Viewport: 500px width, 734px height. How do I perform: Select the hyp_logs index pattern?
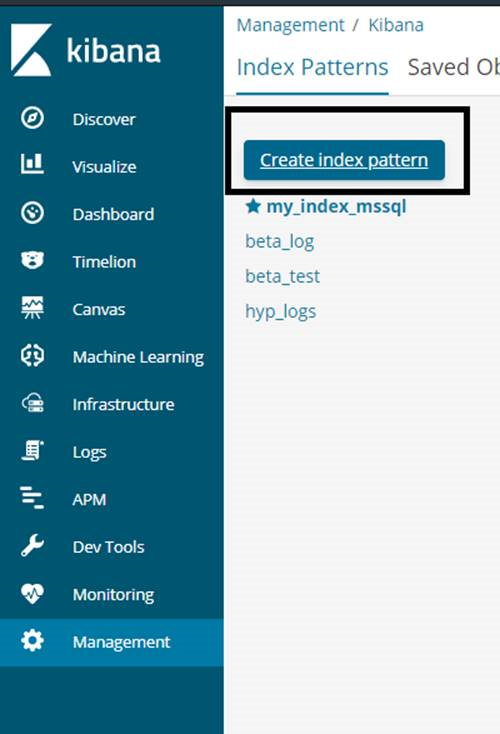click(280, 312)
